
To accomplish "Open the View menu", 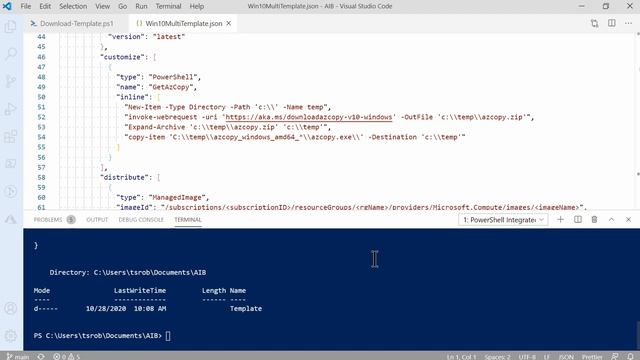I will coord(102,6).
